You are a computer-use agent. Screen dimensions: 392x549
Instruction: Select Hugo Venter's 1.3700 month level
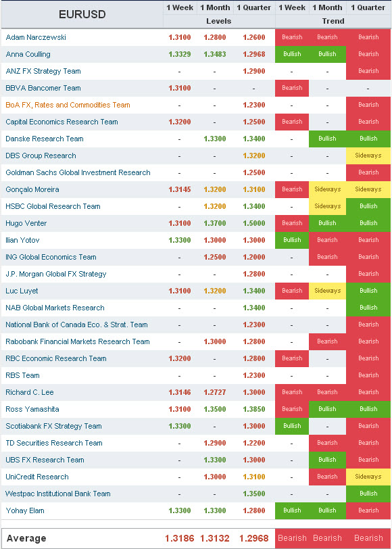(x=214, y=223)
